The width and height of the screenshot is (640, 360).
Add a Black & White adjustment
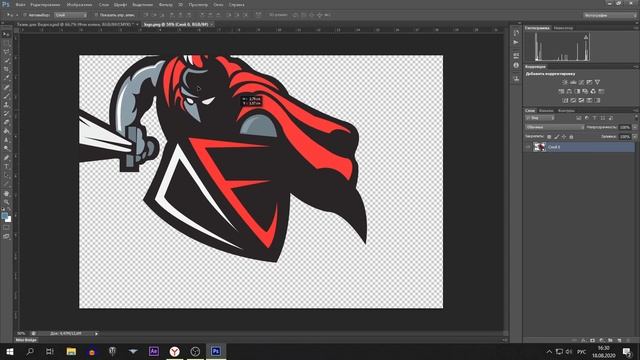(577, 91)
